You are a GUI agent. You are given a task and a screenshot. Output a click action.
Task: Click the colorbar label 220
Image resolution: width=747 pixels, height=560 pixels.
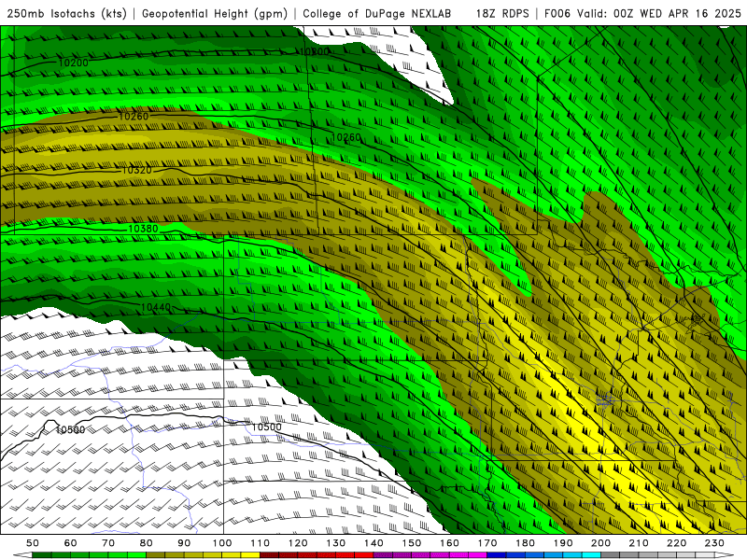(677, 543)
